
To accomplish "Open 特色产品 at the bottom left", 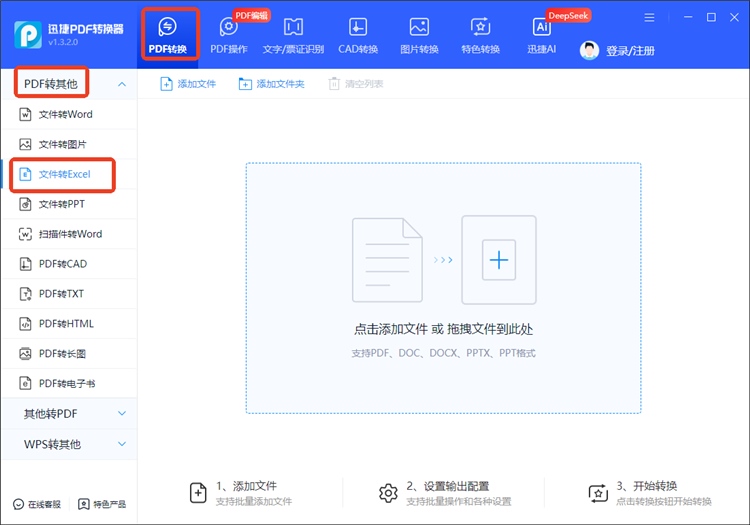I will [102, 504].
